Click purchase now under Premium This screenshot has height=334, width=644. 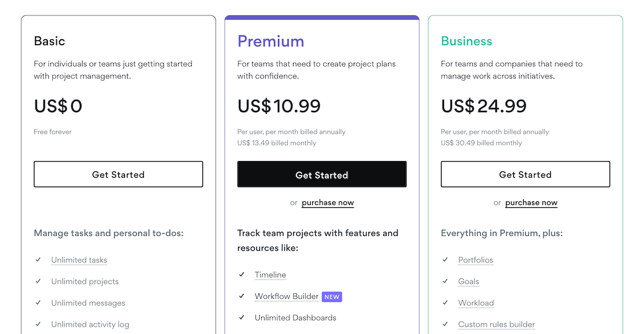click(x=327, y=202)
